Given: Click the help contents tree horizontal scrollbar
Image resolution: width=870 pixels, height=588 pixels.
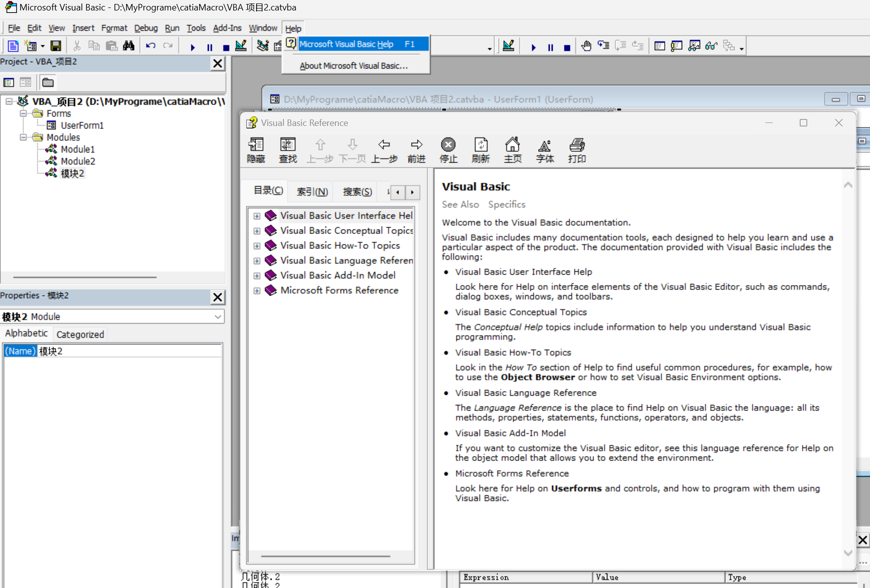Looking at the screenshot, I should 325,556.
